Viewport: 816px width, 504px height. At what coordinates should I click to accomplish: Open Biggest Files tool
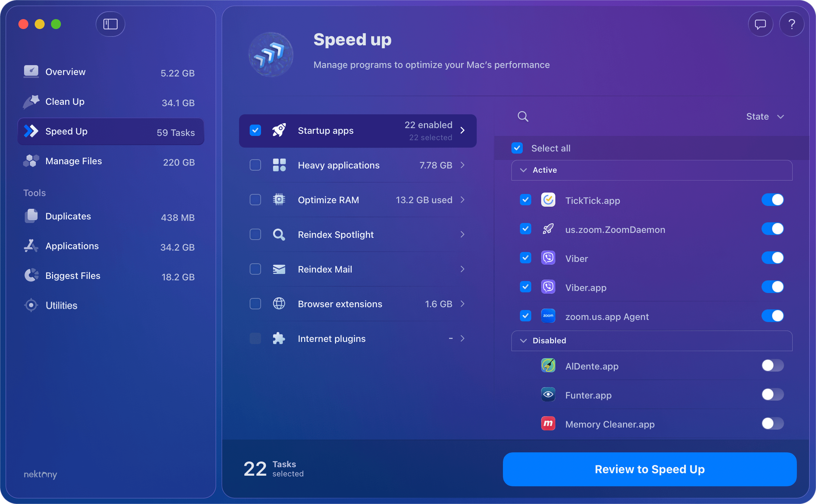coord(73,275)
